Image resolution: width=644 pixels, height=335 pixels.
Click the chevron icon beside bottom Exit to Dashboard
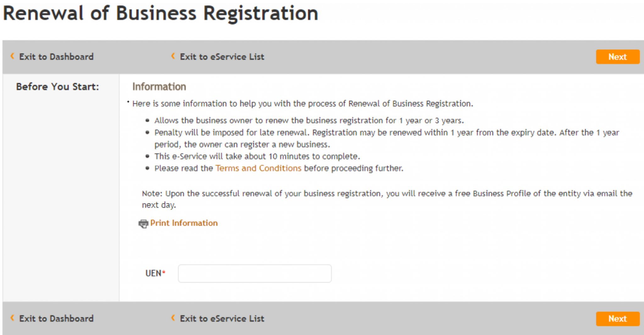[x=12, y=318]
